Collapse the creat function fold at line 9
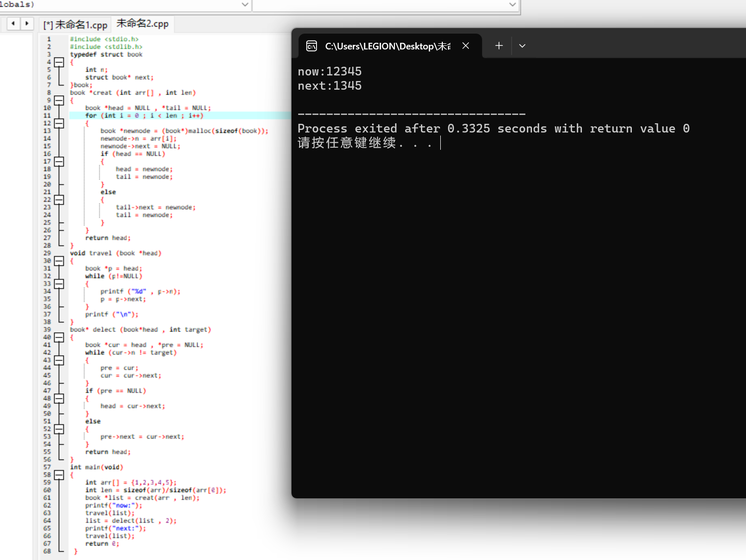This screenshot has width=746, height=560. [59, 100]
